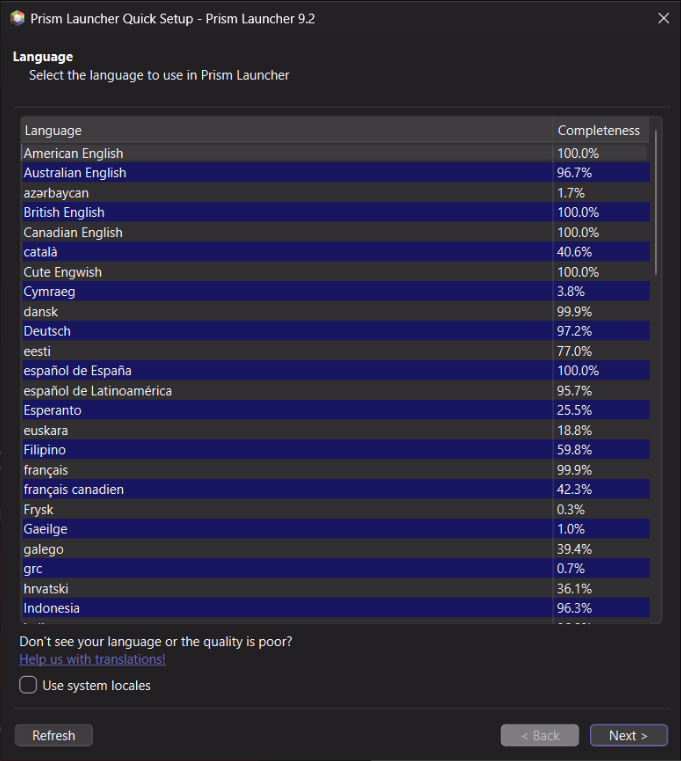Click the Prism Launcher title bar icon
The image size is (681, 761).
pyautogui.click(x=17, y=18)
